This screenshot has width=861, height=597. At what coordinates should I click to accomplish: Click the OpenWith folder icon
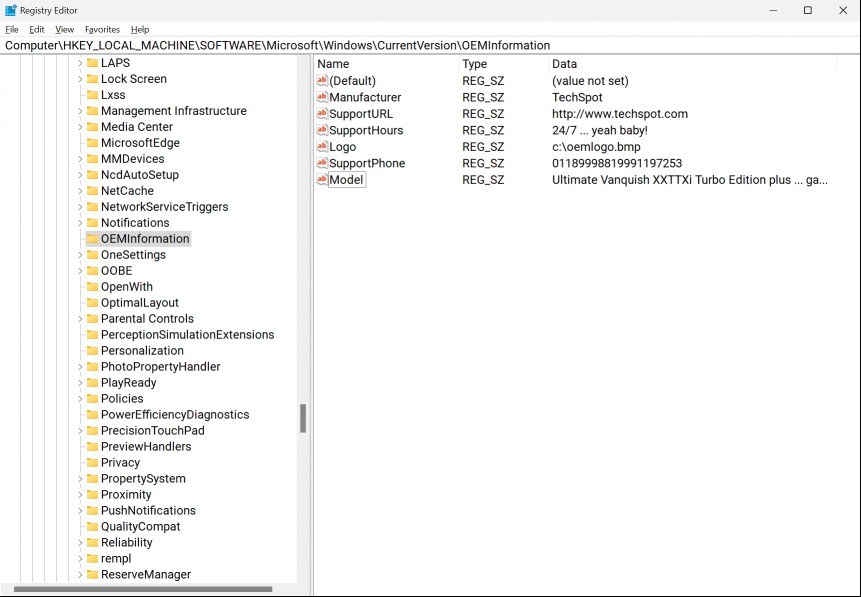click(x=92, y=286)
